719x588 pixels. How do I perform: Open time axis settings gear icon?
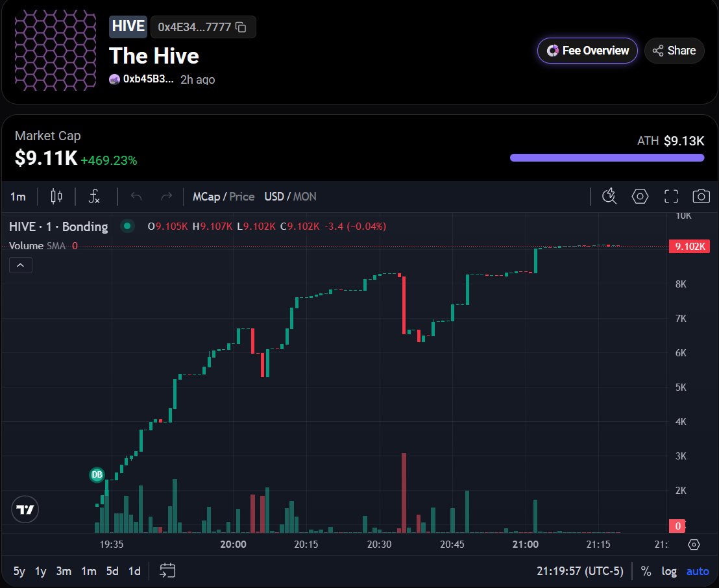coord(694,545)
